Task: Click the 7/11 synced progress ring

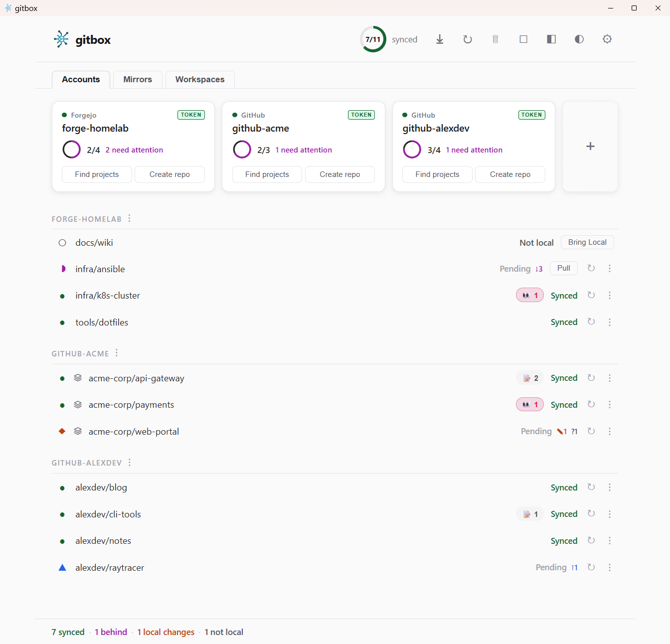Action: point(373,39)
